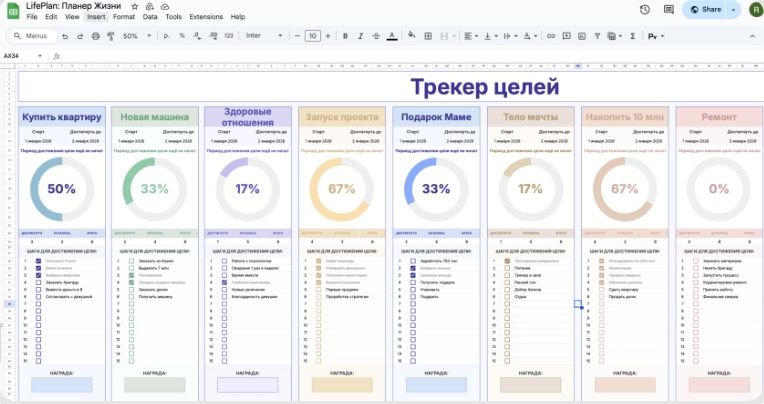The image size is (764, 404).
Task: Uncheck step 1 in Купить квартиру
Action: (x=38, y=261)
